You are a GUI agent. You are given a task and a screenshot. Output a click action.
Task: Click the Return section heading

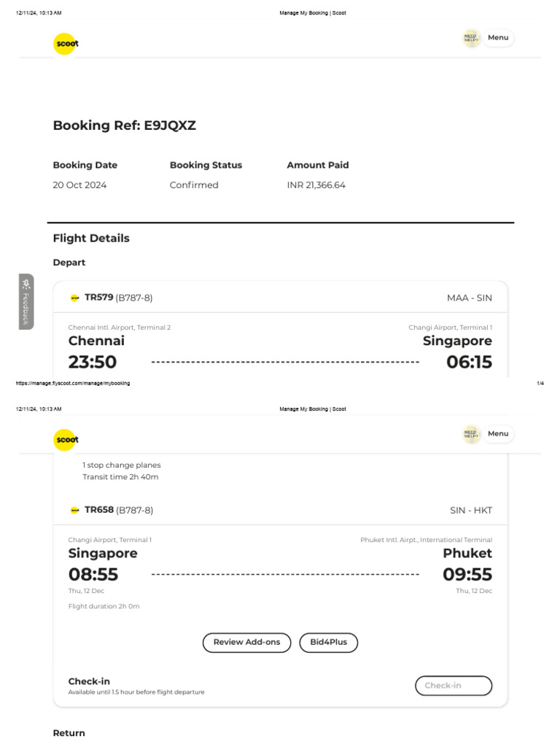click(69, 733)
